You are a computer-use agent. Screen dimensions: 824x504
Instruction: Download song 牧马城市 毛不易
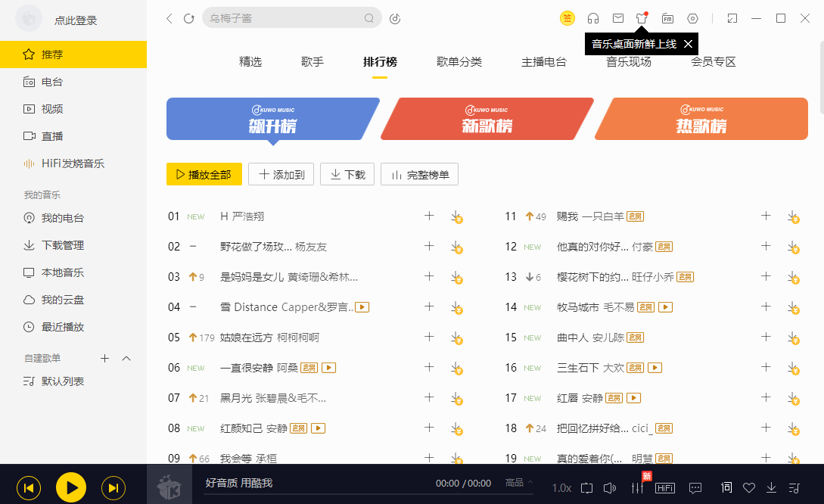793,307
